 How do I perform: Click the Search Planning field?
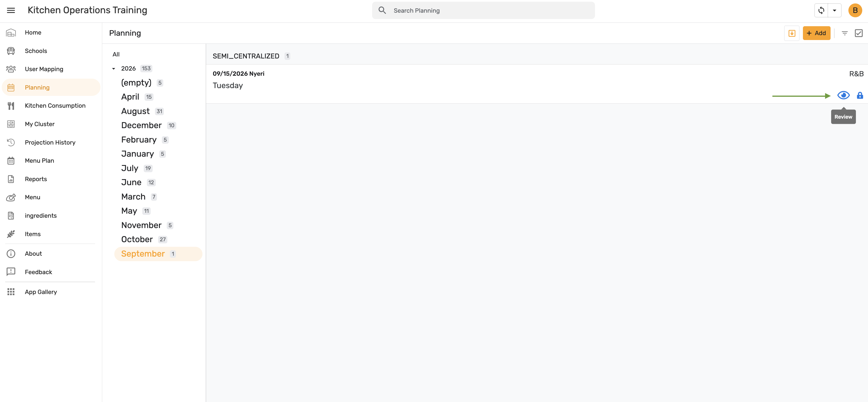[x=483, y=10]
